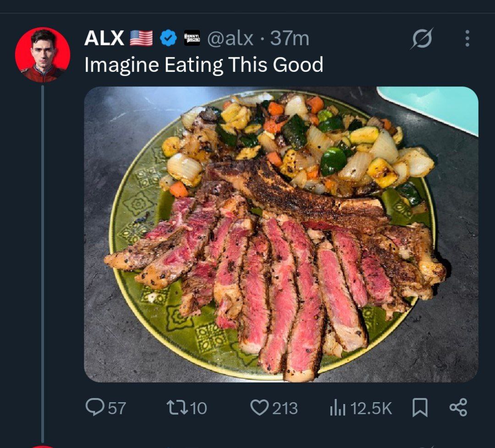This screenshot has height=448, width=495.
Task: Click the 213 likes count
Action: pyautogui.click(x=285, y=408)
